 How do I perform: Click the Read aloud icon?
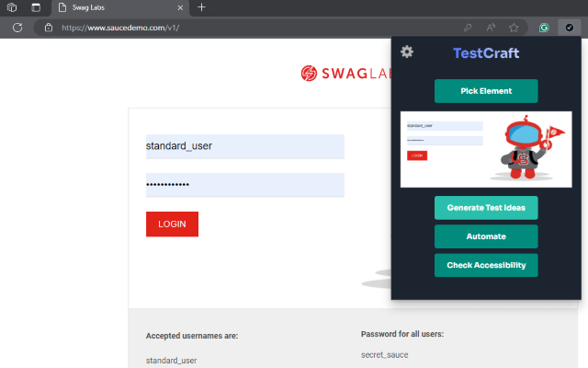click(x=491, y=28)
